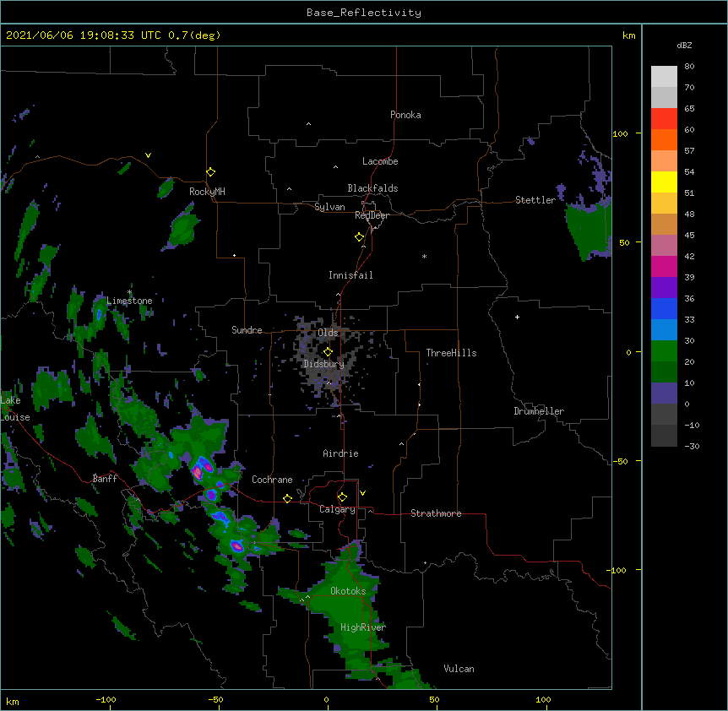Click the -50 tick label on right axis
The height and width of the screenshot is (711, 728).
coord(620,461)
